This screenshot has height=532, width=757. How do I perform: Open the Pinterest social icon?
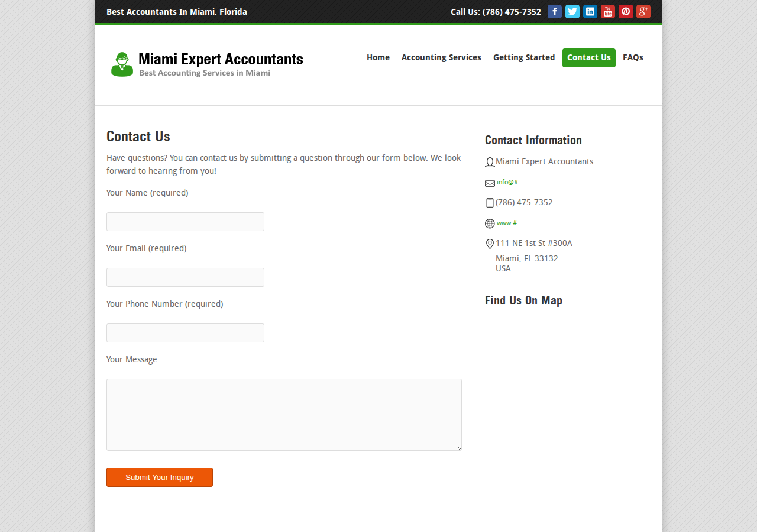(x=626, y=12)
